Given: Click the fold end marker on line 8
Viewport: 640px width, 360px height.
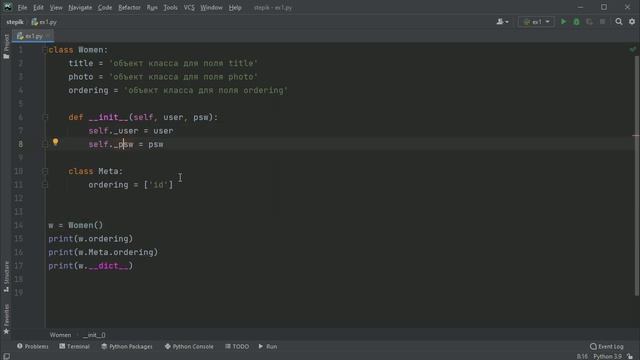Looking at the screenshot, I should click(45, 144).
